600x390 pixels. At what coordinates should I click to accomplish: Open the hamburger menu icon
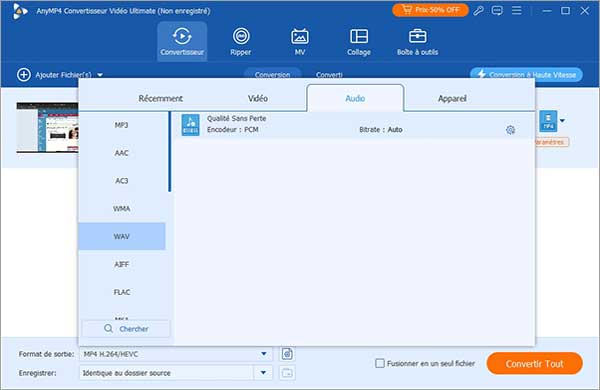point(517,10)
